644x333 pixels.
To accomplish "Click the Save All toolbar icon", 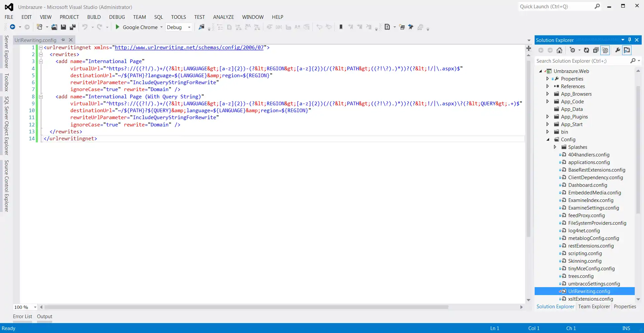I will pyautogui.click(x=73, y=27).
